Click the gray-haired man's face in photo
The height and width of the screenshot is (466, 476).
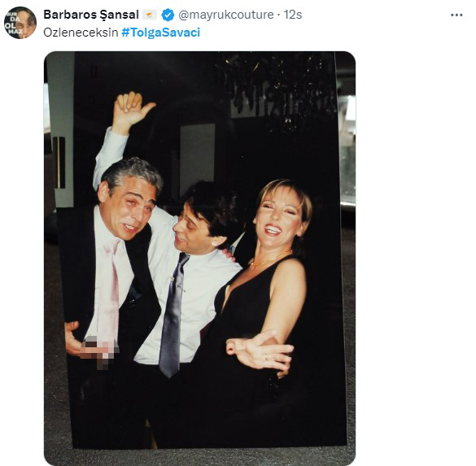(128, 209)
